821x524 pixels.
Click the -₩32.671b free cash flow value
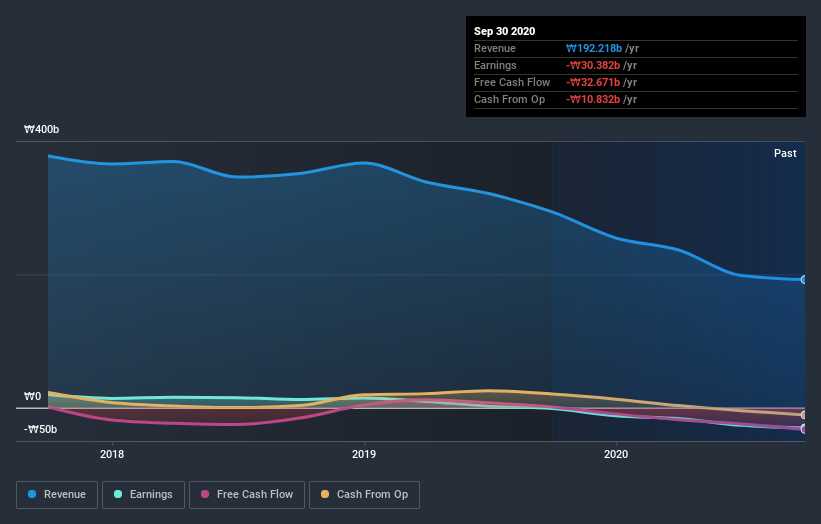pos(593,82)
